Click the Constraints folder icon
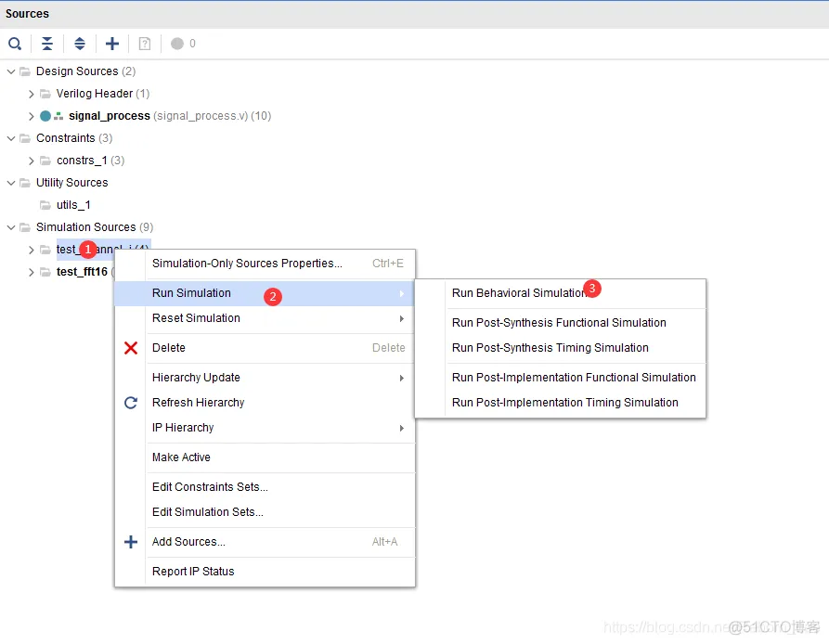This screenshot has width=829, height=644. 25,138
